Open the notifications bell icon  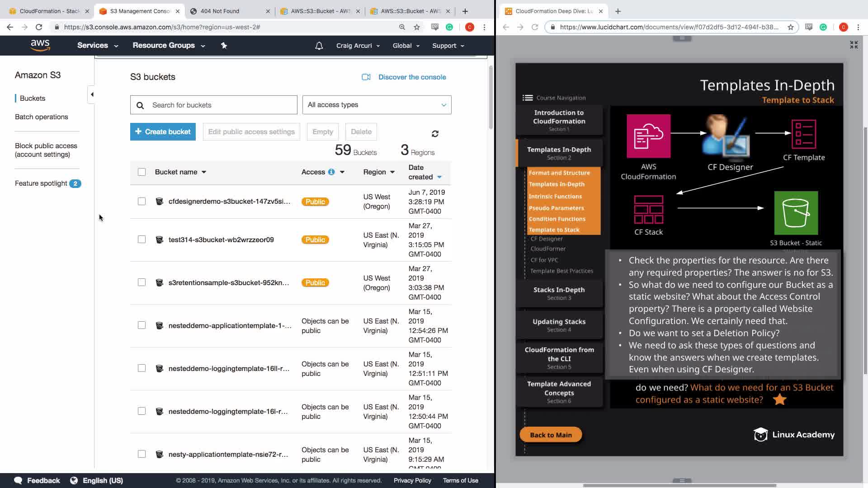pos(319,46)
